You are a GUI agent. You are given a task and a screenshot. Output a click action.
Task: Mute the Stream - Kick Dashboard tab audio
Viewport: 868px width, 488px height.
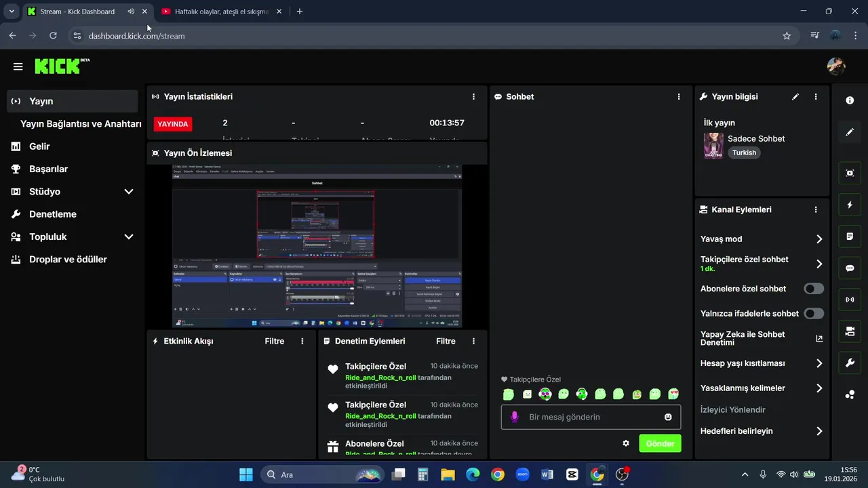pyautogui.click(x=131, y=12)
